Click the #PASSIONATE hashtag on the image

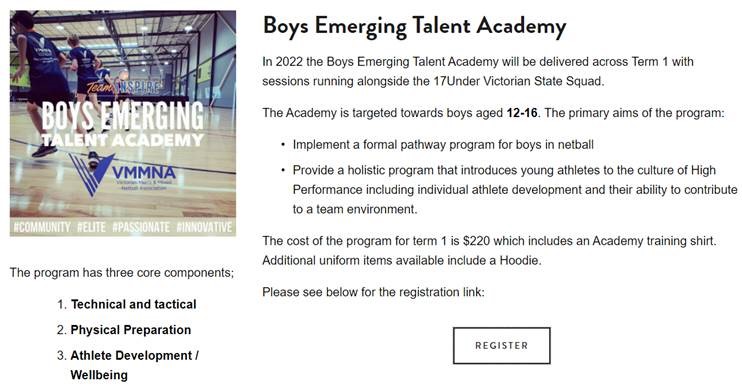click(141, 227)
